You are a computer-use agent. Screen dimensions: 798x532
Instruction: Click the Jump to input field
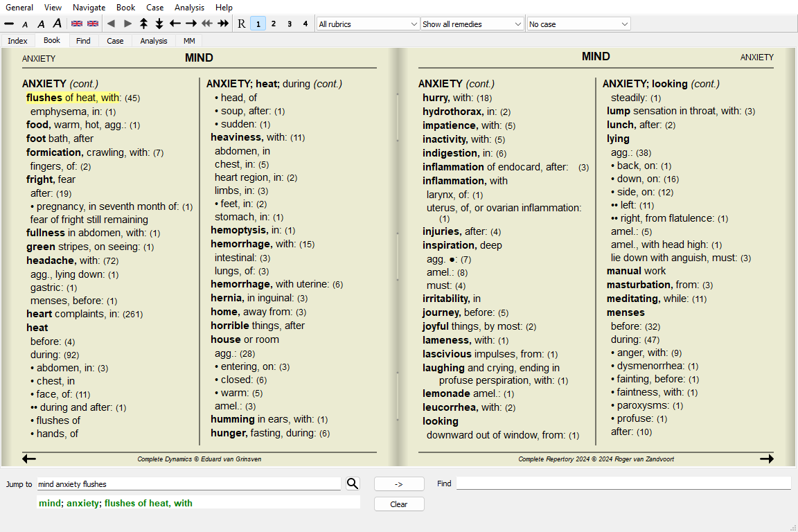pos(189,484)
